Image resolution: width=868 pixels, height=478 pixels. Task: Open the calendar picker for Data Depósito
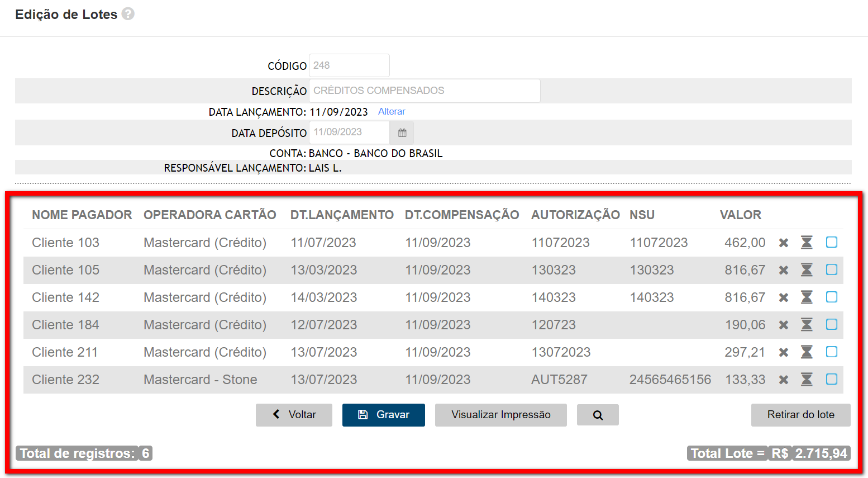402,133
